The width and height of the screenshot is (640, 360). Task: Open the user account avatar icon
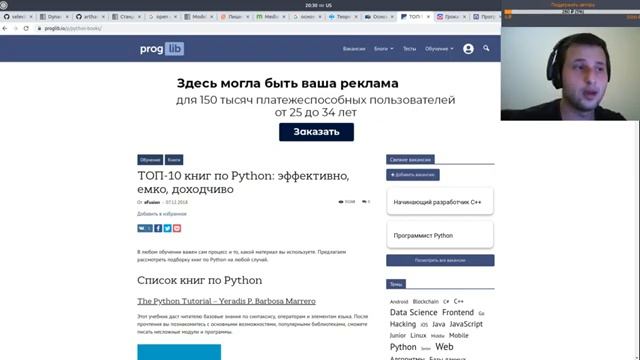pyautogui.click(x=468, y=49)
